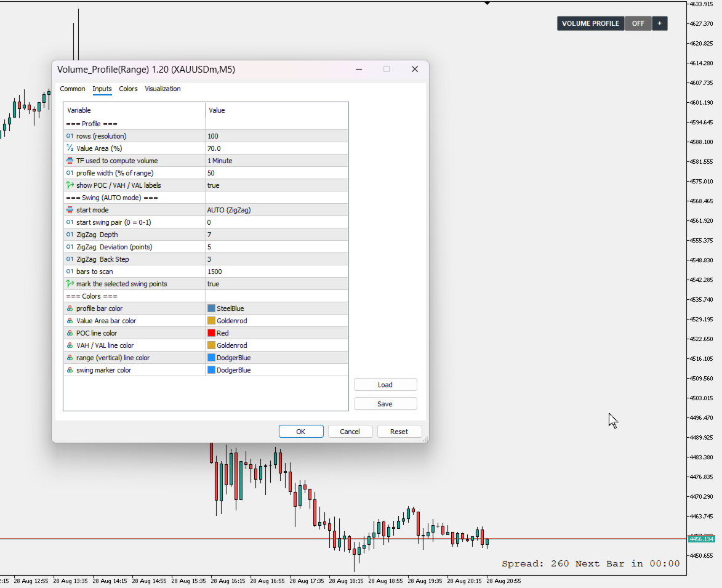Click enum icon beside TF used to compute volume
The height and width of the screenshot is (588, 722).
click(x=70, y=161)
